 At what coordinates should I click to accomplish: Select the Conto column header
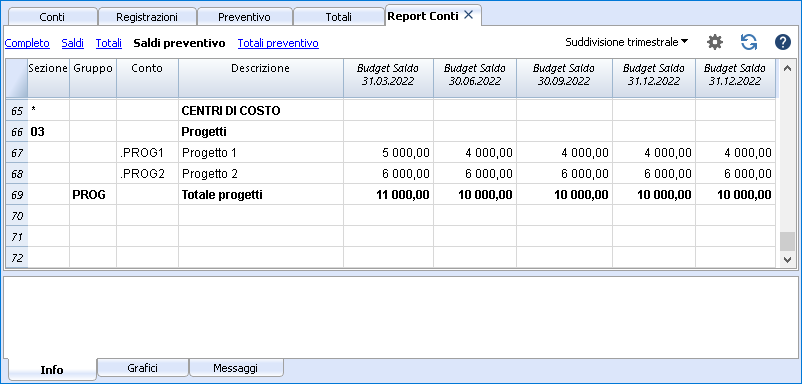tap(147, 78)
